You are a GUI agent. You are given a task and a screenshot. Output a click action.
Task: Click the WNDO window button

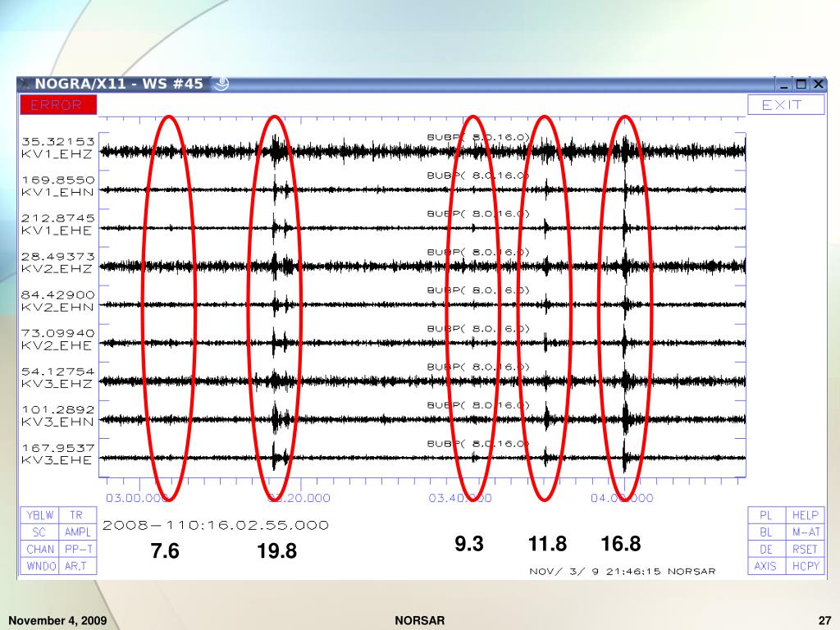39,566
